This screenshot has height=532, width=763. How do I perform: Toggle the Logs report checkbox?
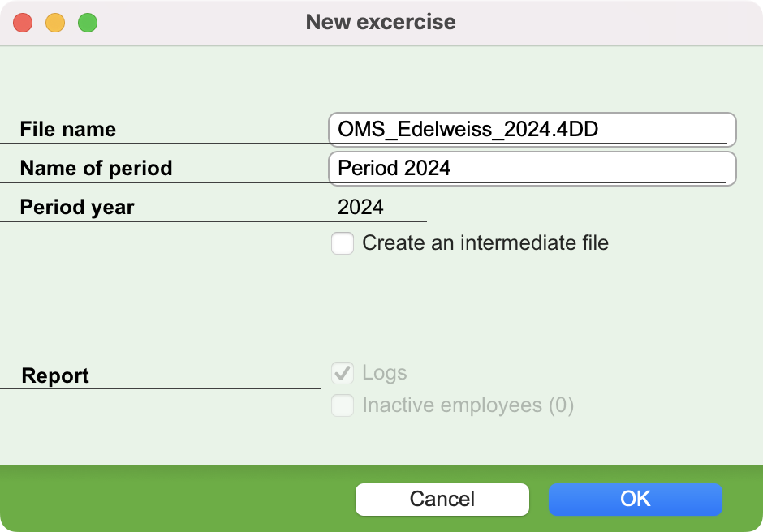pos(343,373)
